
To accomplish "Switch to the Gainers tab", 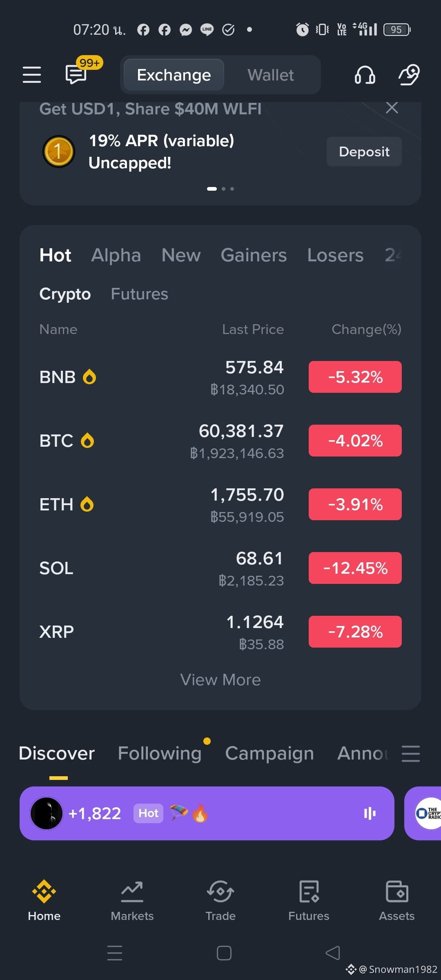I will [254, 255].
